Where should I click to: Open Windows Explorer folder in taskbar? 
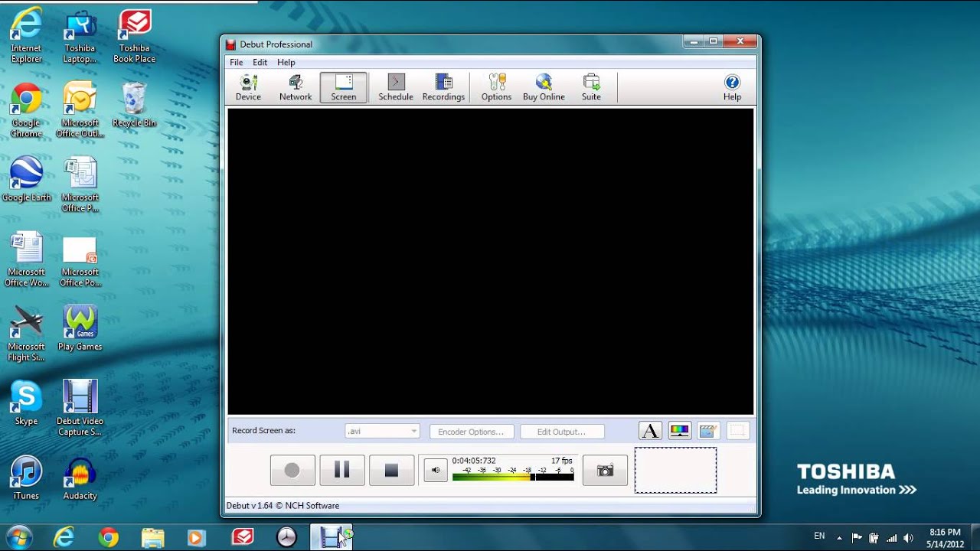pos(152,538)
